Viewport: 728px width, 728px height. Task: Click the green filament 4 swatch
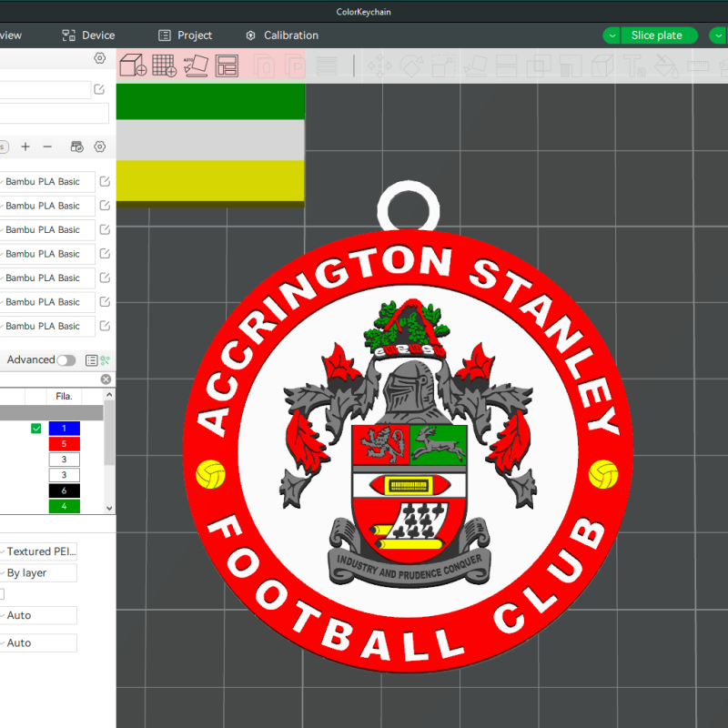click(64, 506)
